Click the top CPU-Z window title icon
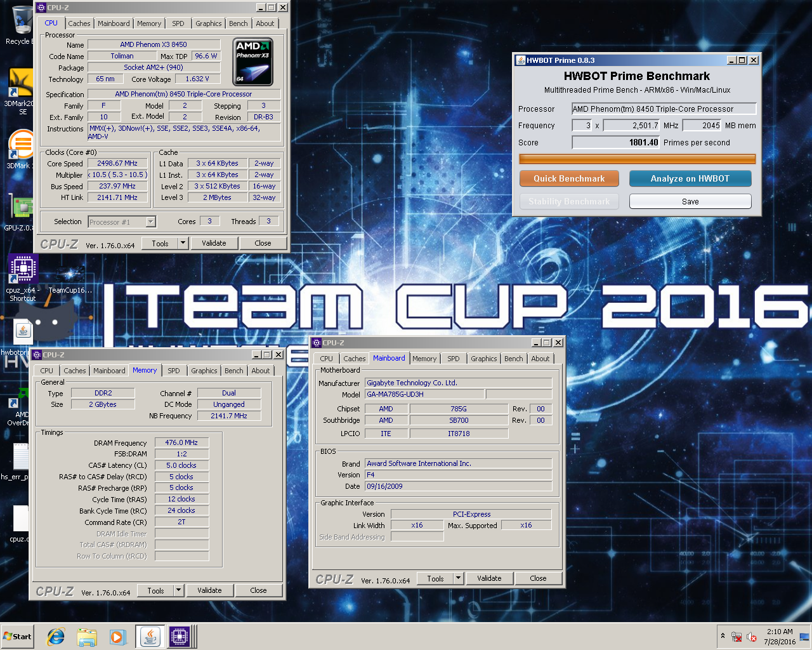 (x=41, y=8)
